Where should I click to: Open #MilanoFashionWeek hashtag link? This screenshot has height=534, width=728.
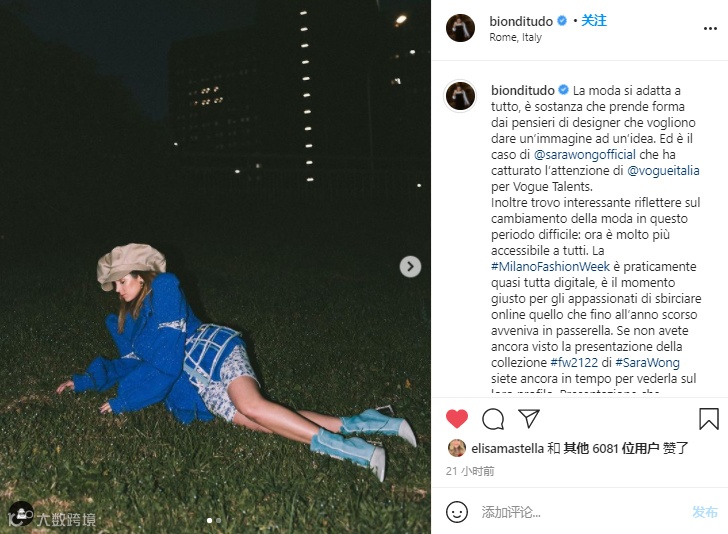[550, 267]
